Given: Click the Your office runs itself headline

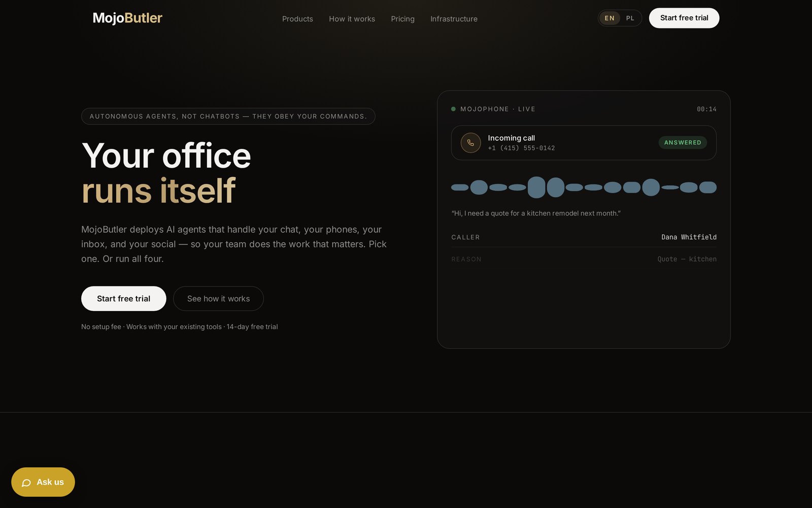Looking at the screenshot, I should [166, 173].
